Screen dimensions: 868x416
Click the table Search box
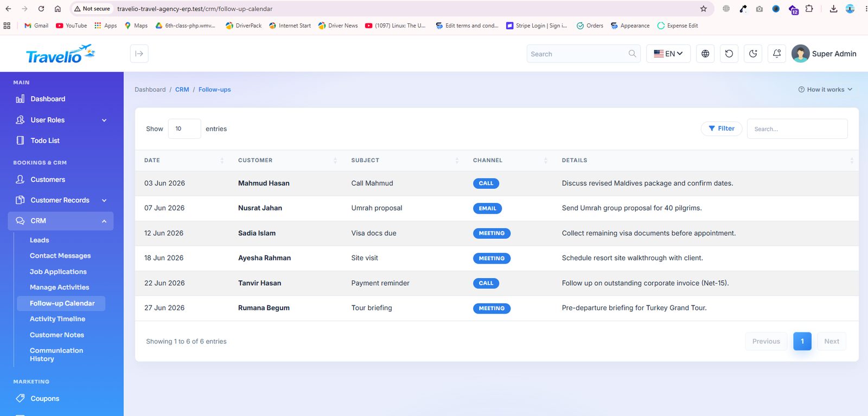pyautogui.click(x=797, y=129)
